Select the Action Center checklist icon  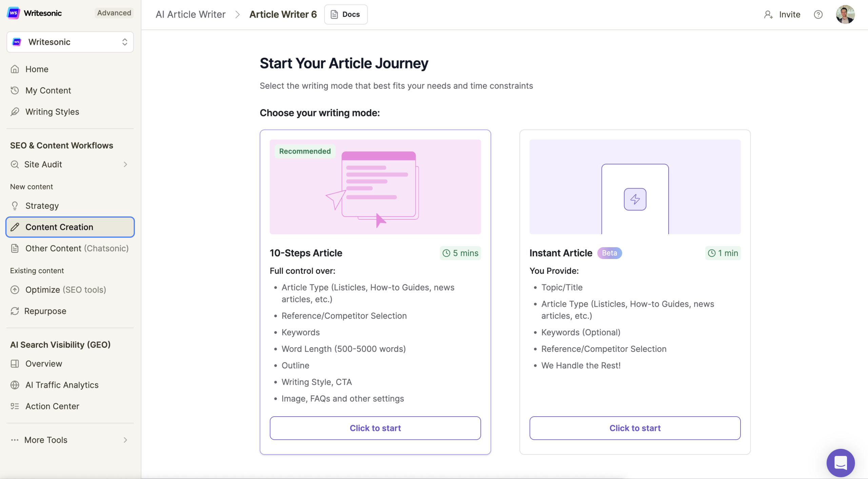pyautogui.click(x=15, y=406)
